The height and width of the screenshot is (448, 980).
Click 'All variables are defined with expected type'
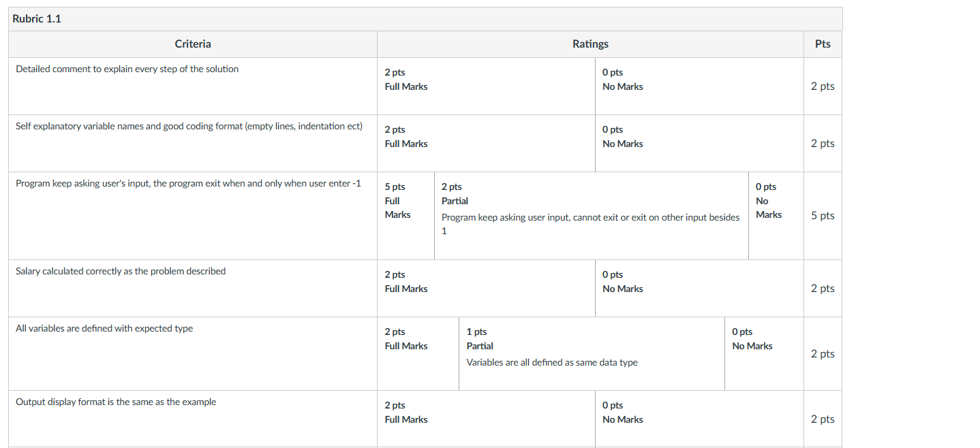coord(104,328)
